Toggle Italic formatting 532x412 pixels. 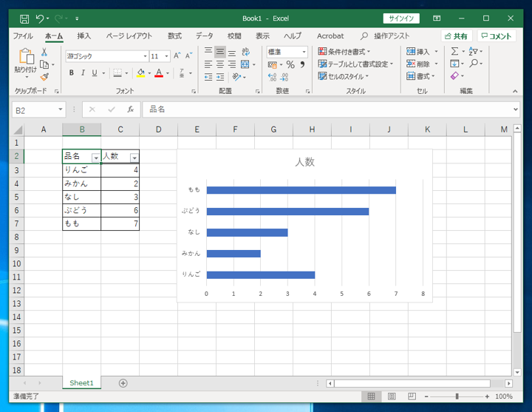83,73
